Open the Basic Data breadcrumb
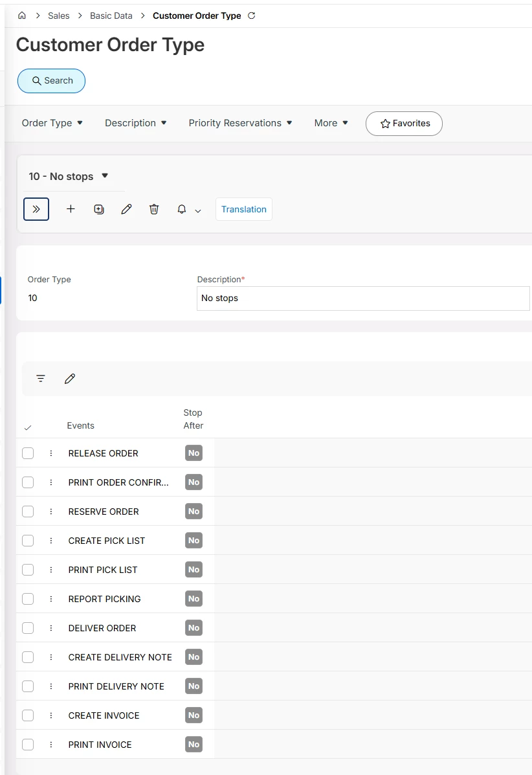The height and width of the screenshot is (775, 532). 111,16
